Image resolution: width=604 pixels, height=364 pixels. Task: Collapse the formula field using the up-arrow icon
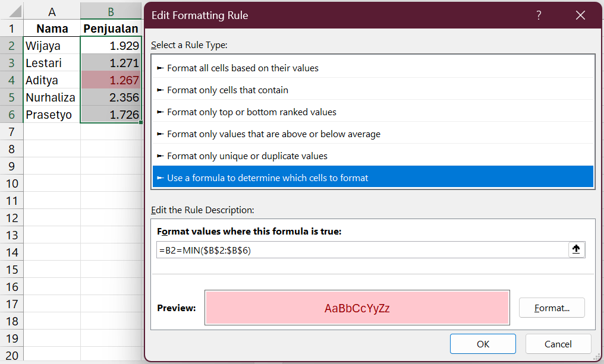coord(575,249)
